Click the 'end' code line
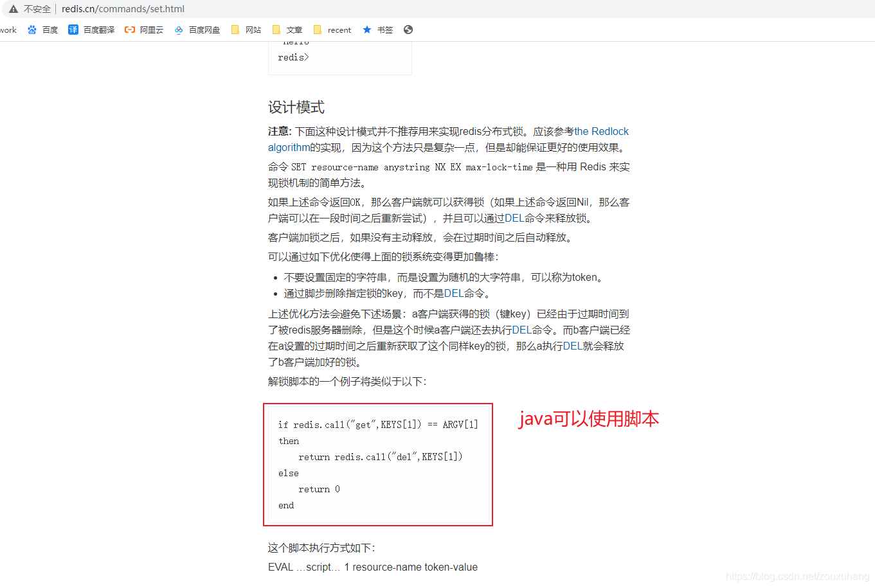Screen dimensions: 875x588 click(286, 505)
